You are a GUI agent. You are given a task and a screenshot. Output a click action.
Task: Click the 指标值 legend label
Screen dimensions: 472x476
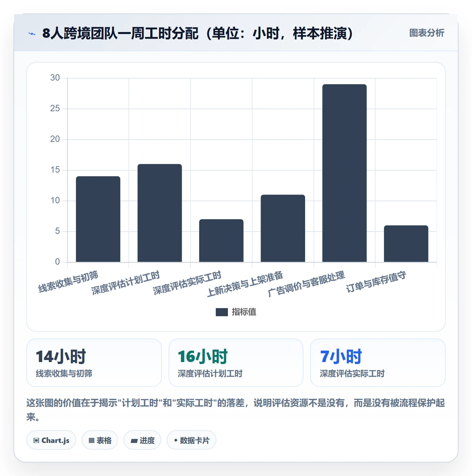point(244,312)
